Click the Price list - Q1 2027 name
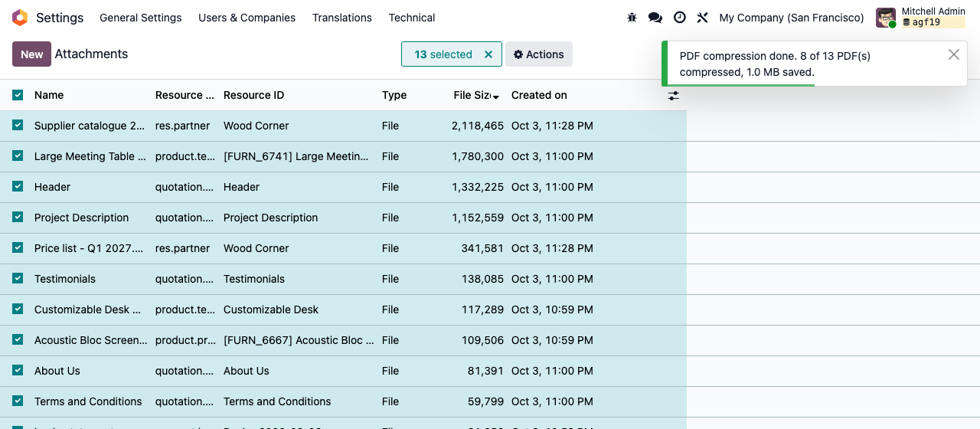The height and width of the screenshot is (429, 980). (x=89, y=248)
